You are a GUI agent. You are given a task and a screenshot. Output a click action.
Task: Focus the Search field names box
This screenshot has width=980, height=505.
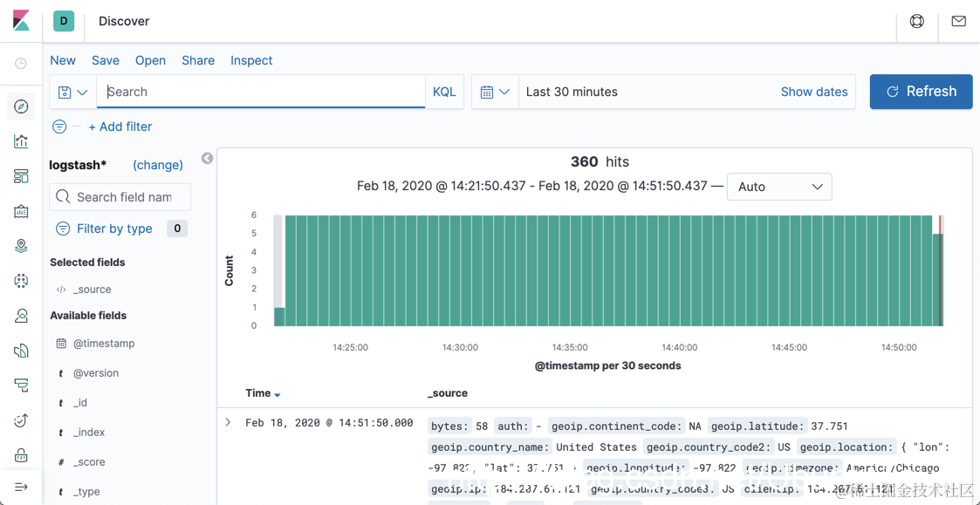[x=120, y=197]
